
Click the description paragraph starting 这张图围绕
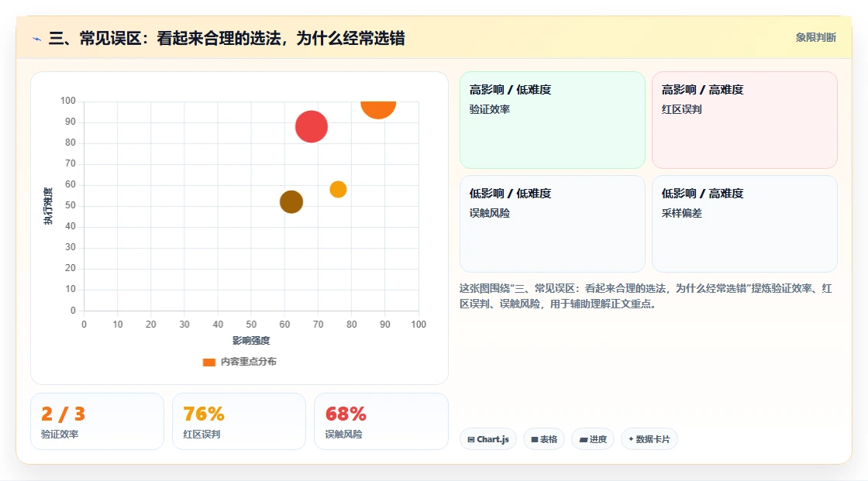[x=646, y=296]
